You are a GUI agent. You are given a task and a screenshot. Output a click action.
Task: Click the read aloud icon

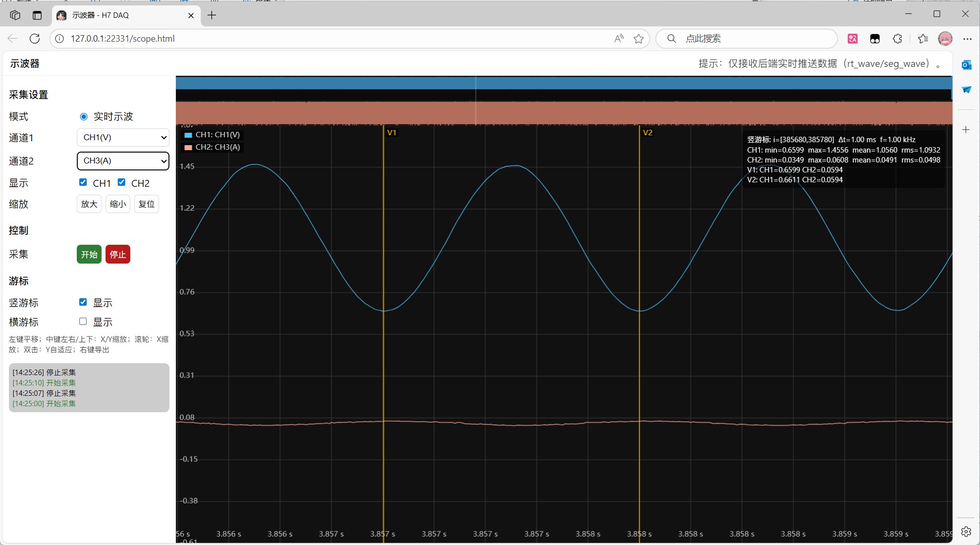tap(619, 39)
